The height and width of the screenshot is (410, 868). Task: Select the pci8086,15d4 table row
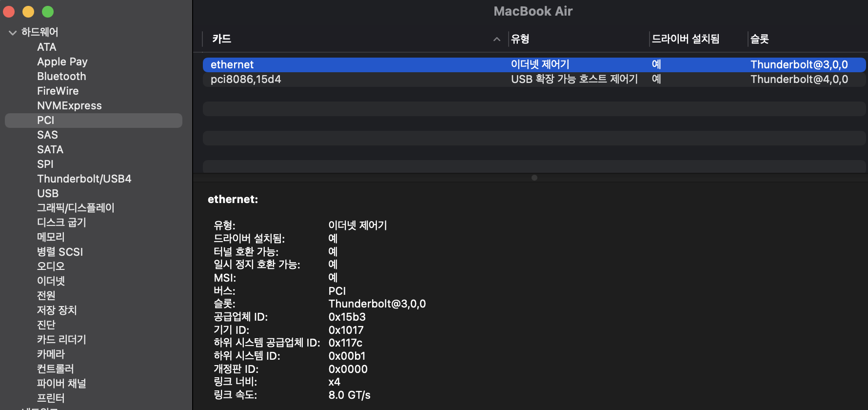click(x=534, y=80)
